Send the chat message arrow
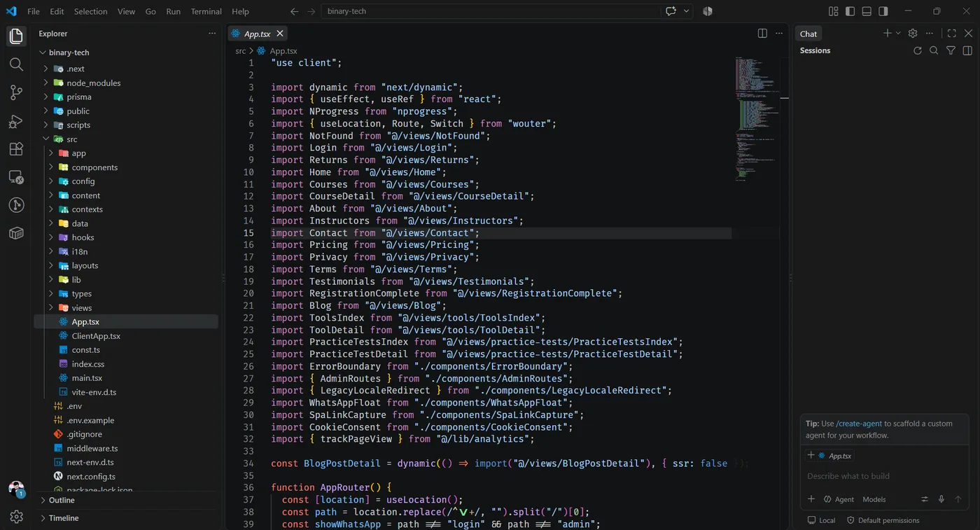Viewport: 980px width, 530px height. click(x=958, y=499)
